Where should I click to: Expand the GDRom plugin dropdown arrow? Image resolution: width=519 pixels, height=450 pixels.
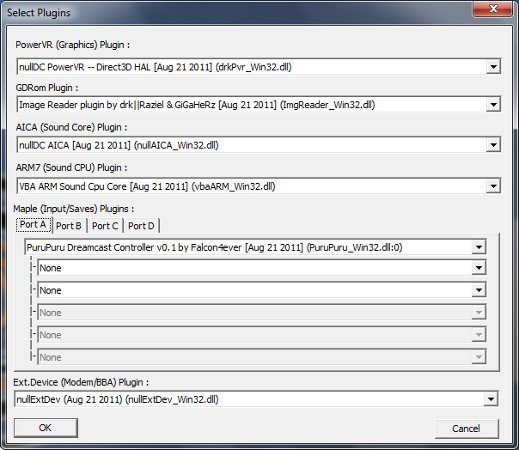click(x=493, y=105)
